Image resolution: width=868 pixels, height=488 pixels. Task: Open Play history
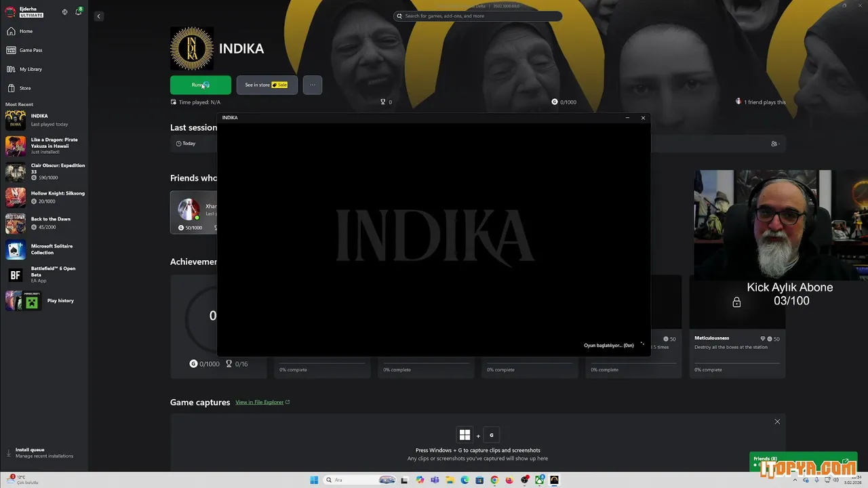coord(44,300)
